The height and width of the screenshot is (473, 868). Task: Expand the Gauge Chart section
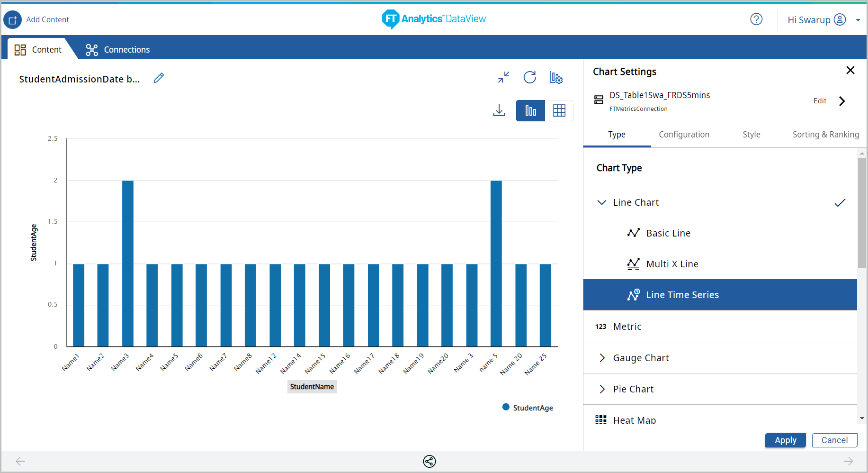point(602,358)
